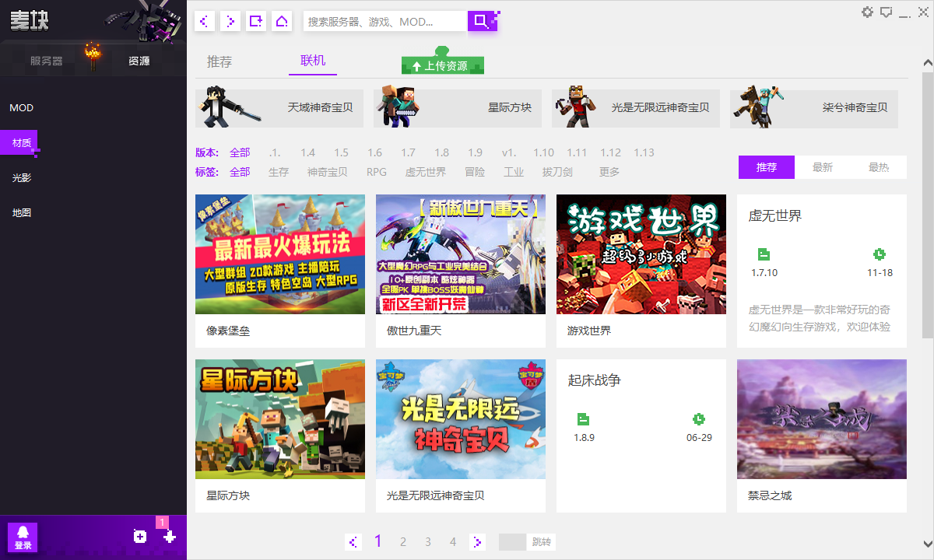Select 光影 in the sidebar
Screen dimensions: 934x560
point(22,178)
